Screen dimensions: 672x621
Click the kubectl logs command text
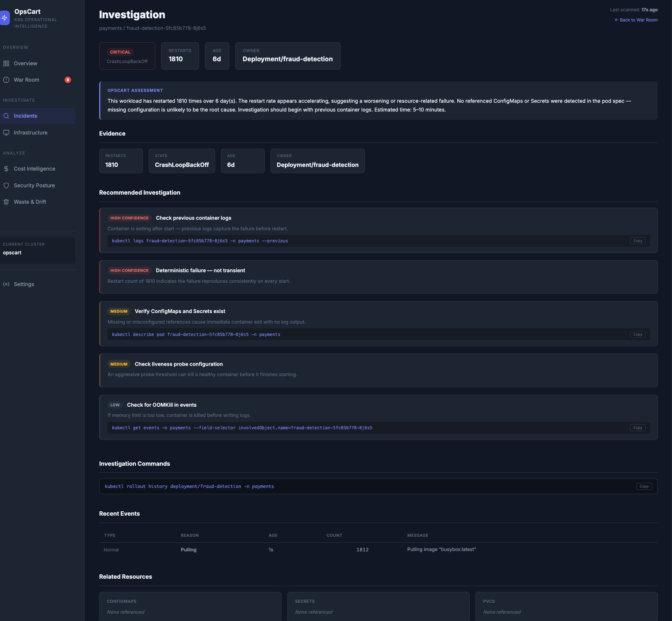click(200, 241)
